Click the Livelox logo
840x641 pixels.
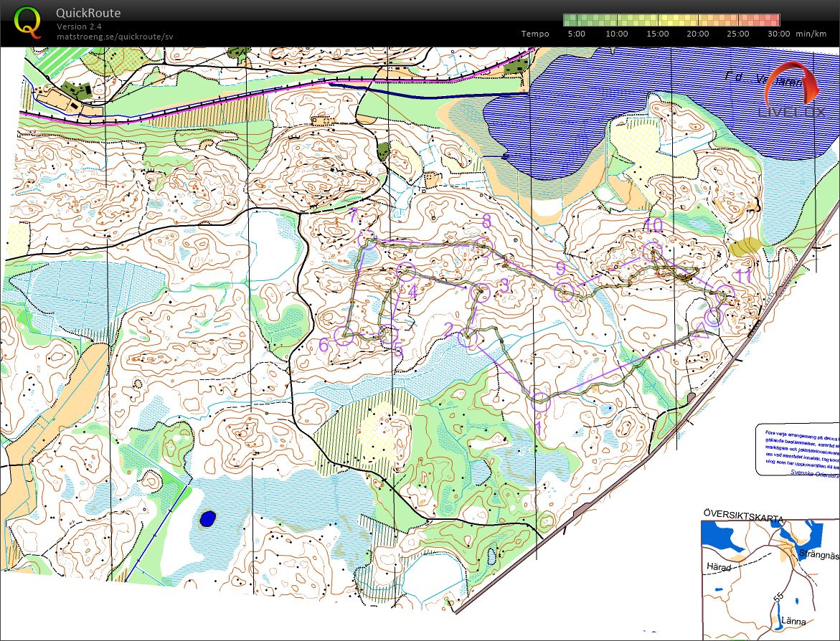point(792,91)
